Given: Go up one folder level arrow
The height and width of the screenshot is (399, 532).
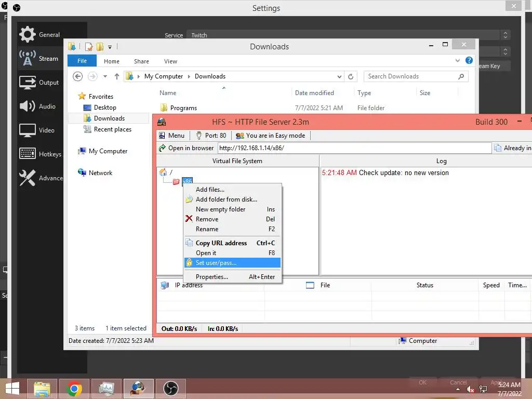Looking at the screenshot, I should click(x=117, y=76).
